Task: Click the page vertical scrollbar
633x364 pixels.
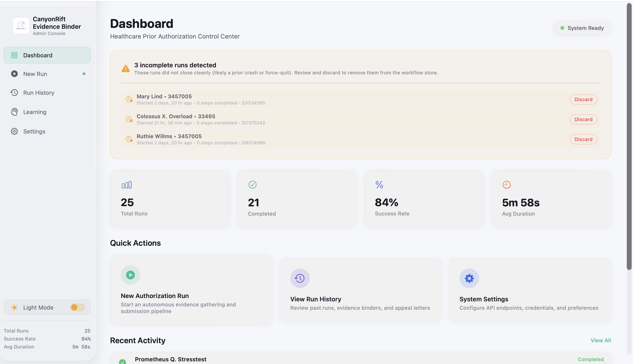Action: click(x=629, y=136)
